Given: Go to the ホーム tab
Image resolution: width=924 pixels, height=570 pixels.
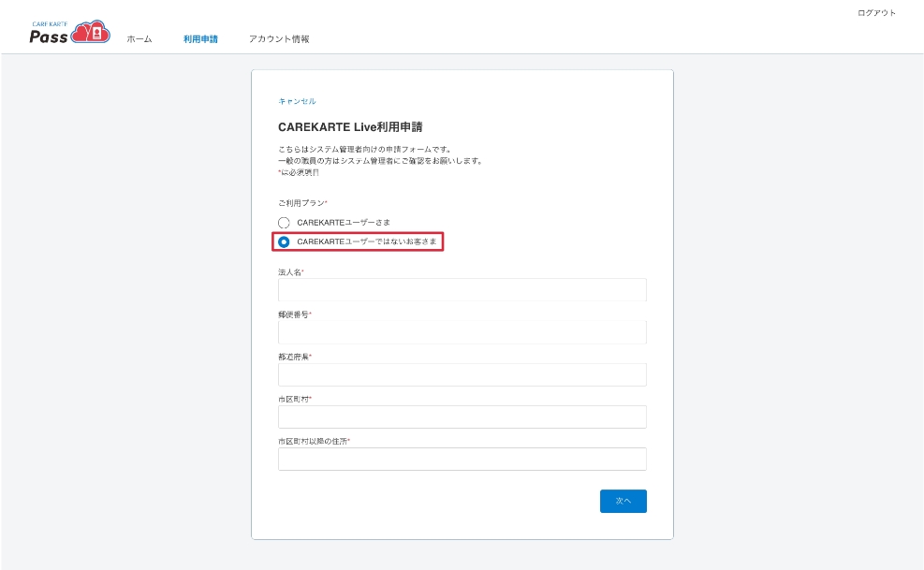Looking at the screenshot, I should [139, 39].
